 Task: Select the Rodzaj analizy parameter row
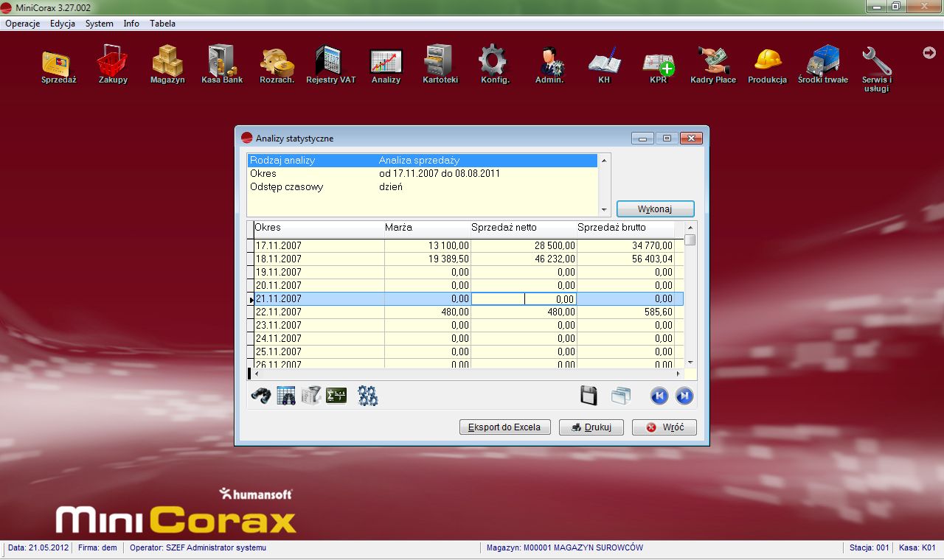click(422, 161)
